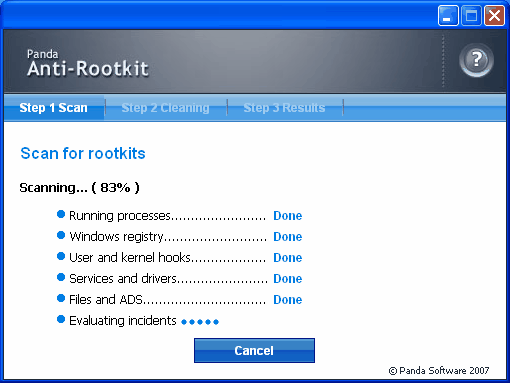
Task: Select the Step 1 Scan tab
Action: [x=54, y=108]
